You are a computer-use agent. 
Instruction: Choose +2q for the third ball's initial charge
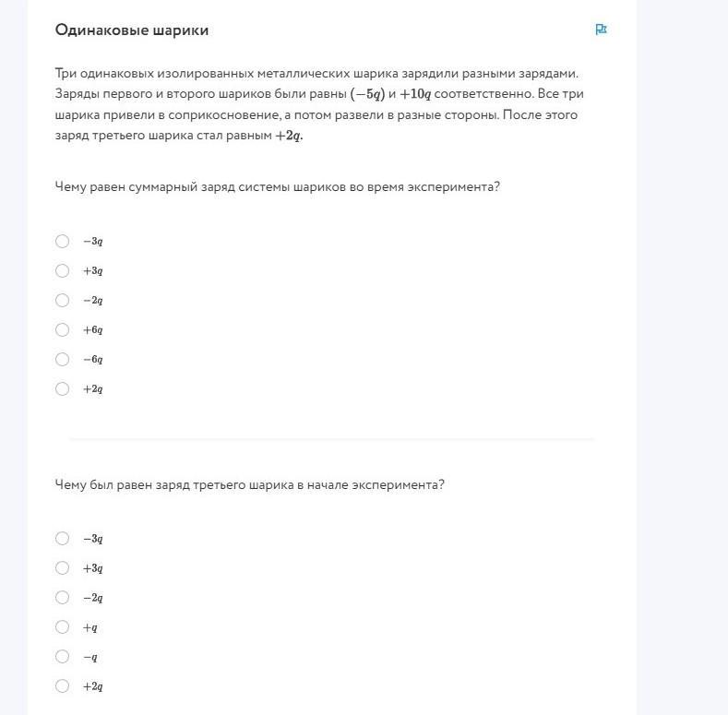point(63,686)
